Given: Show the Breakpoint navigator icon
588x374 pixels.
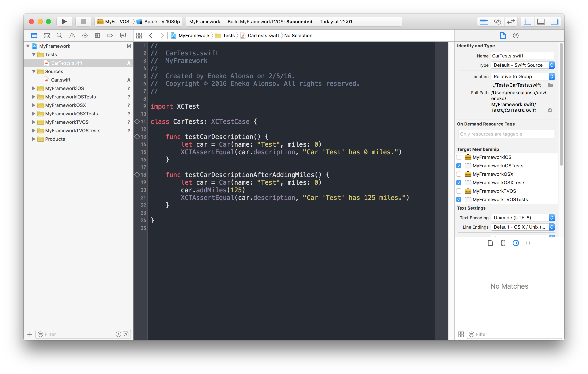Looking at the screenshot, I should [110, 35].
